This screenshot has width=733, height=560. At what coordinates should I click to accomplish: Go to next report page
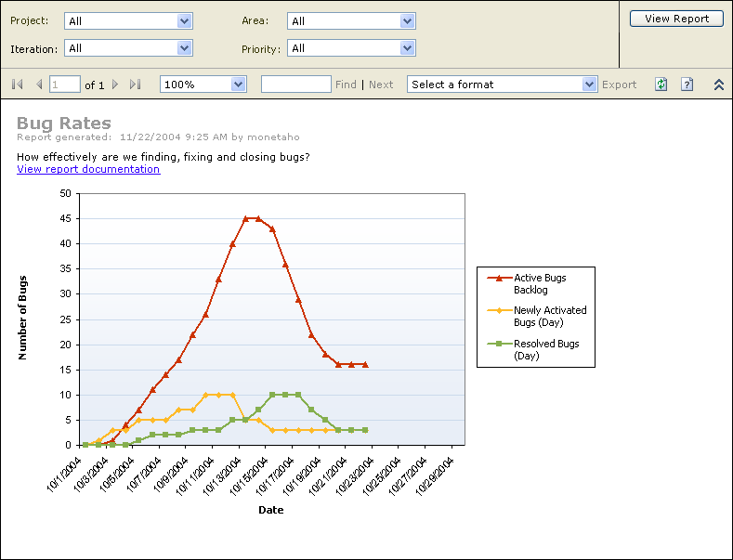pos(115,85)
